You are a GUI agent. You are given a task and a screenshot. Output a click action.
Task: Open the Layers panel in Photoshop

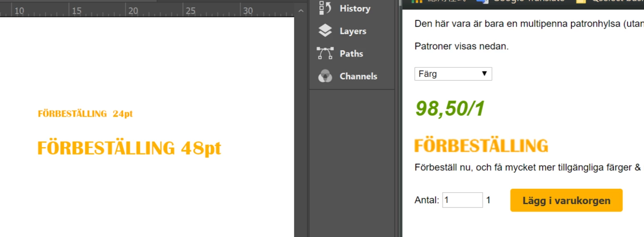coord(343,31)
